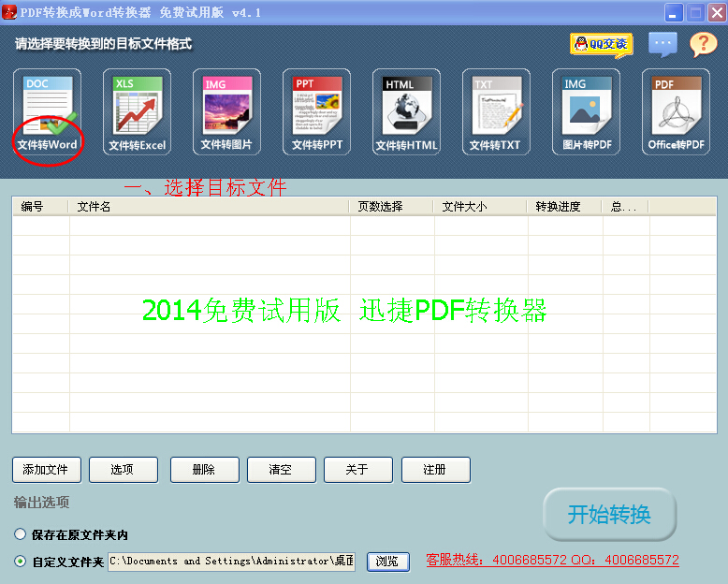The width and height of the screenshot is (728, 584).
Task: Choose the 文件转图片 format icon
Action: tap(226, 112)
